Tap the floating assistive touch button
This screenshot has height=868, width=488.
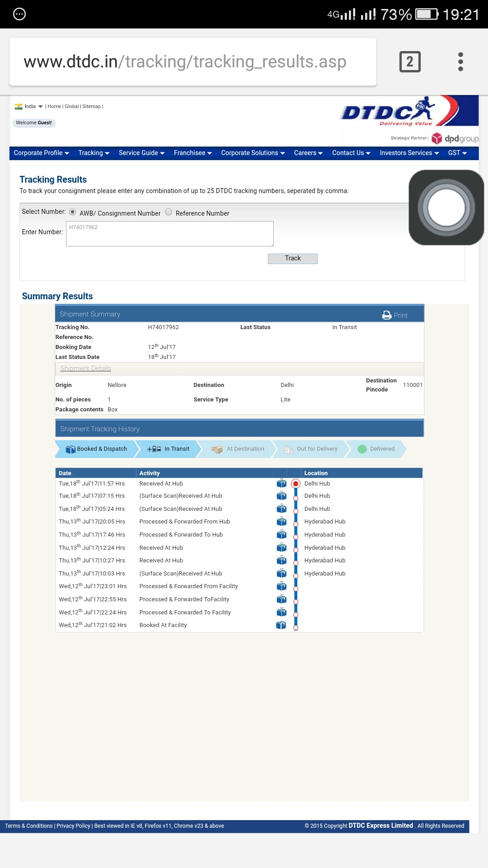point(446,208)
